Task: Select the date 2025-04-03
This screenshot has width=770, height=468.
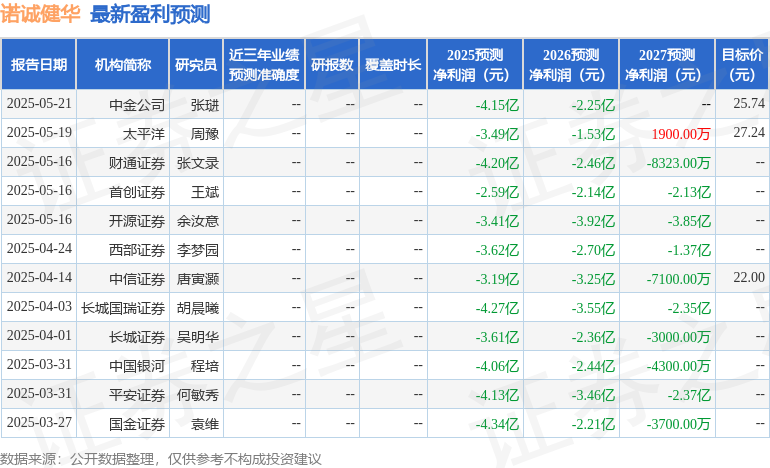Action: click(x=39, y=306)
